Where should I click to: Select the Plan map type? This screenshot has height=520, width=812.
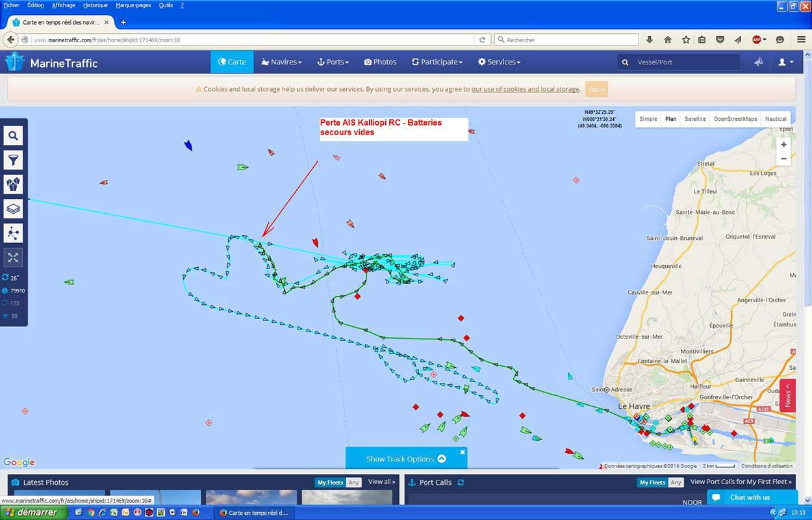tap(671, 119)
